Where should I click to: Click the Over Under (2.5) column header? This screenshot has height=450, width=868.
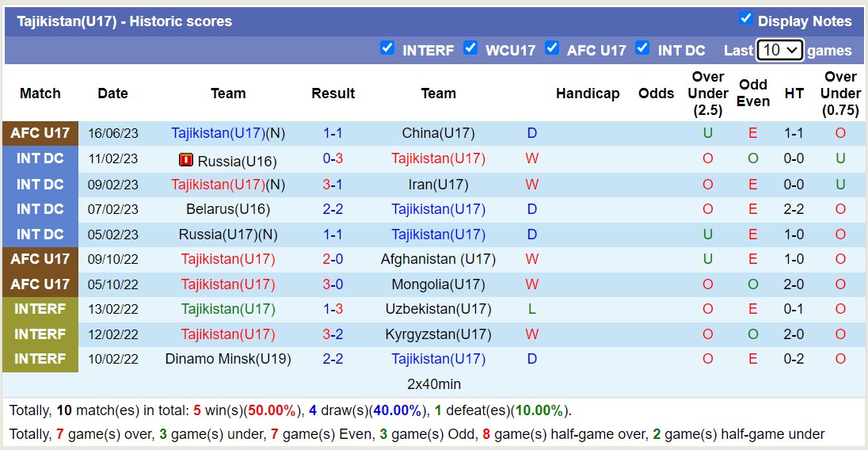pyautogui.click(x=707, y=93)
